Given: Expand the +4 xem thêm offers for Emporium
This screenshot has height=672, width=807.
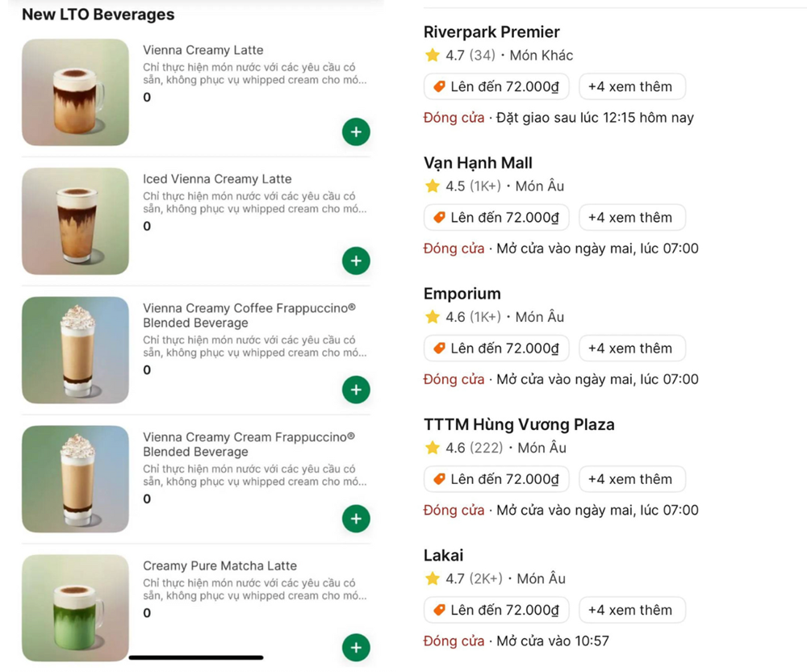Looking at the screenshot, I should [x=632, y=348].
